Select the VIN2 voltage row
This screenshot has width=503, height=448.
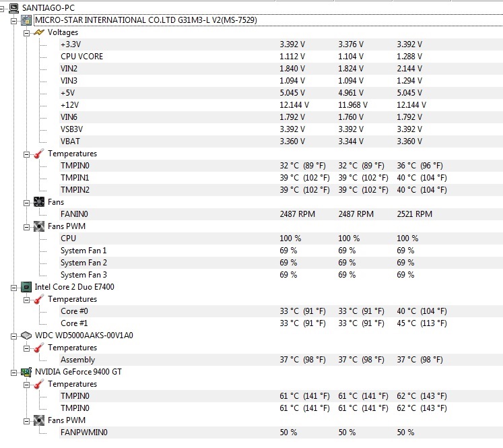[281, 69]
